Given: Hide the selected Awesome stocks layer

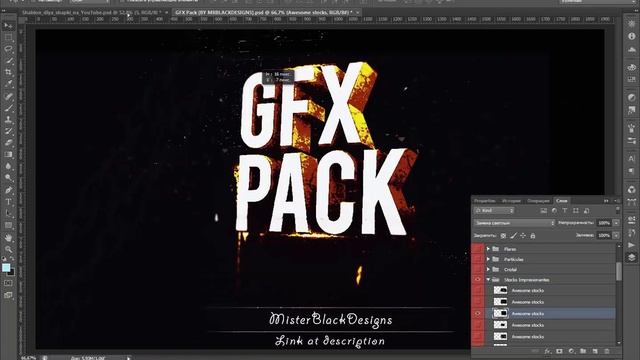Looking at the screenshot, I should coord(478,313).
